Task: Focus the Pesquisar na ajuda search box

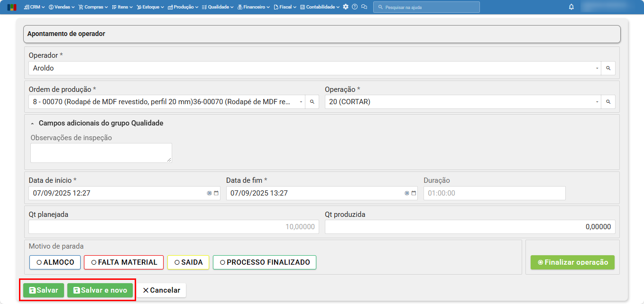Action: point(426,7)
